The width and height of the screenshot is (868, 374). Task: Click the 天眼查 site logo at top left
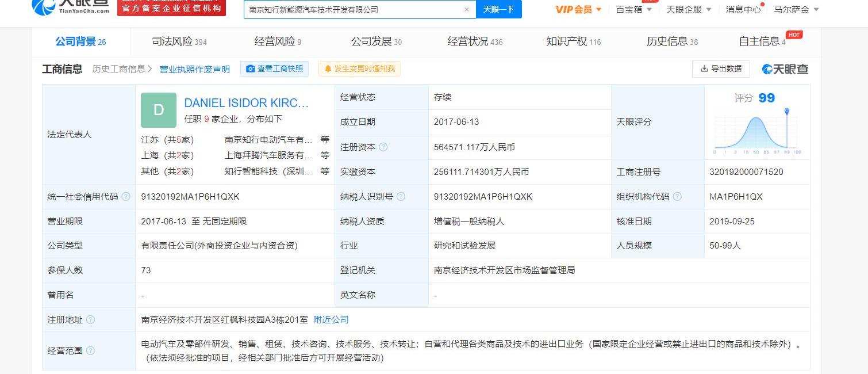click(71, 6)
